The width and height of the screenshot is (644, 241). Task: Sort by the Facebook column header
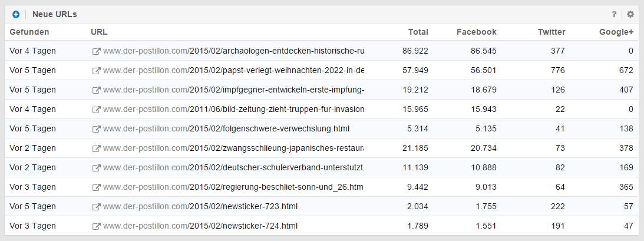click(476, 32)
